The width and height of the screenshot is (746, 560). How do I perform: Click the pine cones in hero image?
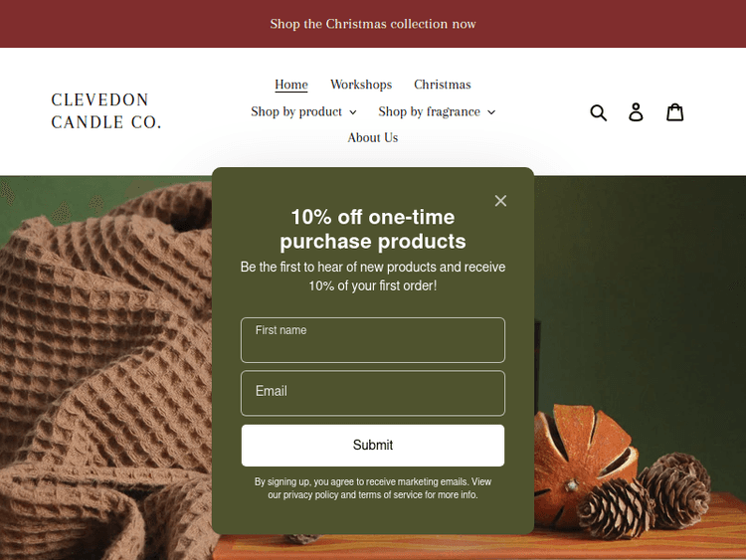click(x=646, y=494)
